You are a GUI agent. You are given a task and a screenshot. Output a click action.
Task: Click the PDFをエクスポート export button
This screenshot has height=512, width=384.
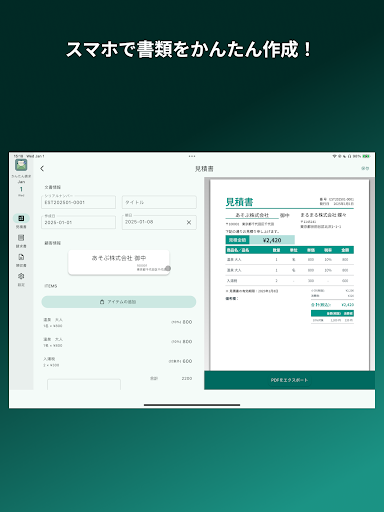(289, 380)
